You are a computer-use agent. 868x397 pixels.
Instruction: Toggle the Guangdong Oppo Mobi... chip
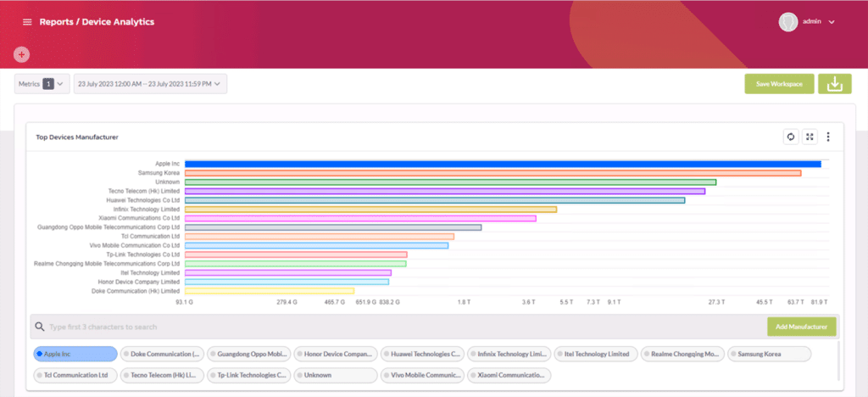(x=249, y=354)
